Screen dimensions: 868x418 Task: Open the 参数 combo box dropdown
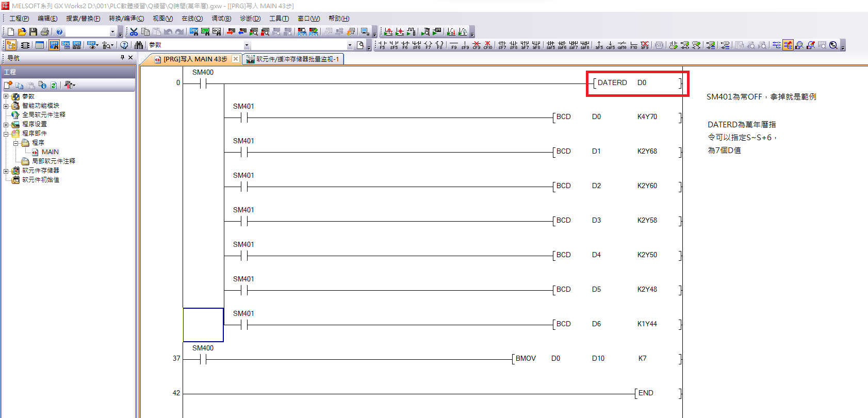(x=246, y=45)
